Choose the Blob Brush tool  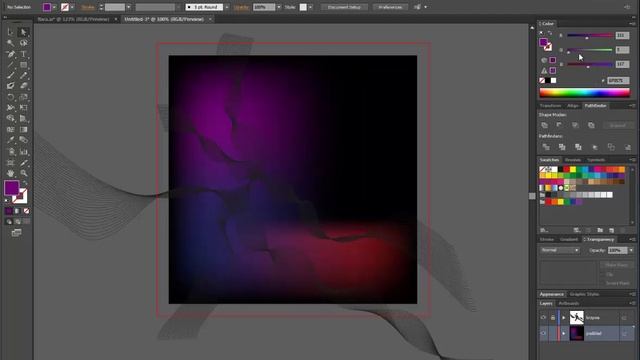[x=11, y=86]
